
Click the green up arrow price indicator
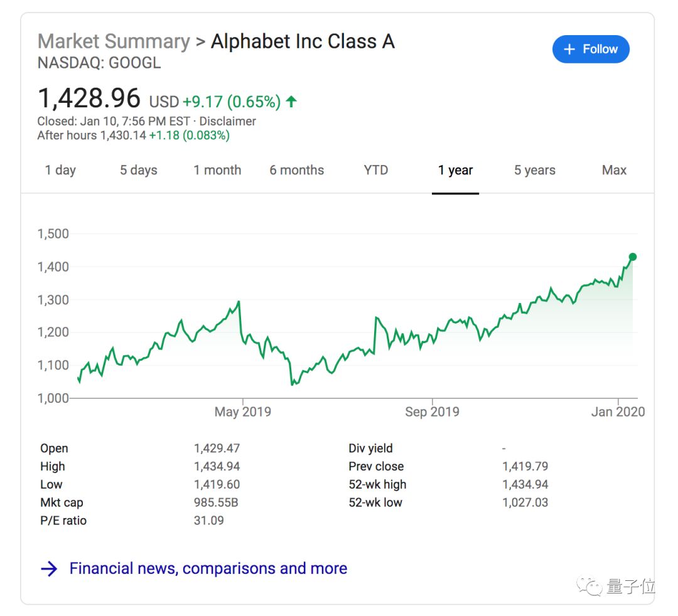(x=291, y=101)
